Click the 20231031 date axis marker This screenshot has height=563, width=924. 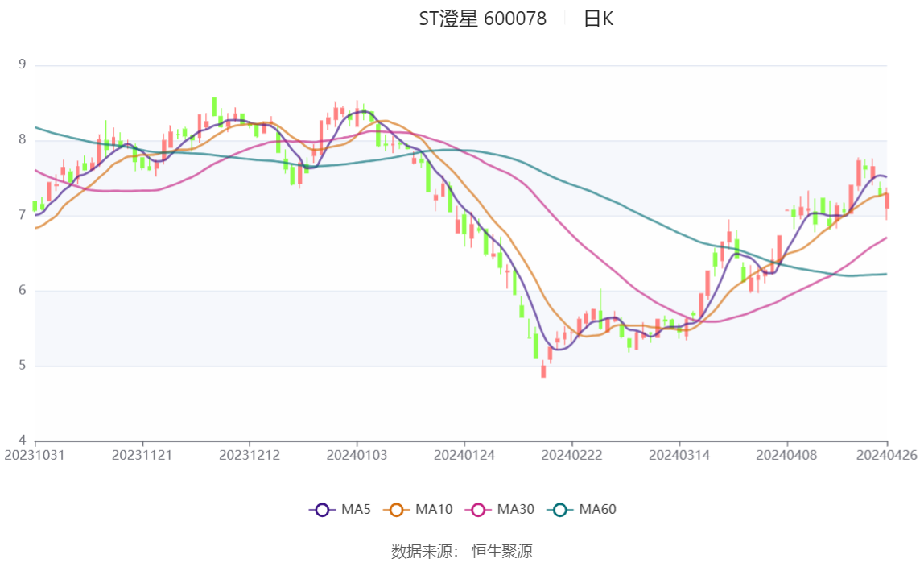(x=35, y=456)
